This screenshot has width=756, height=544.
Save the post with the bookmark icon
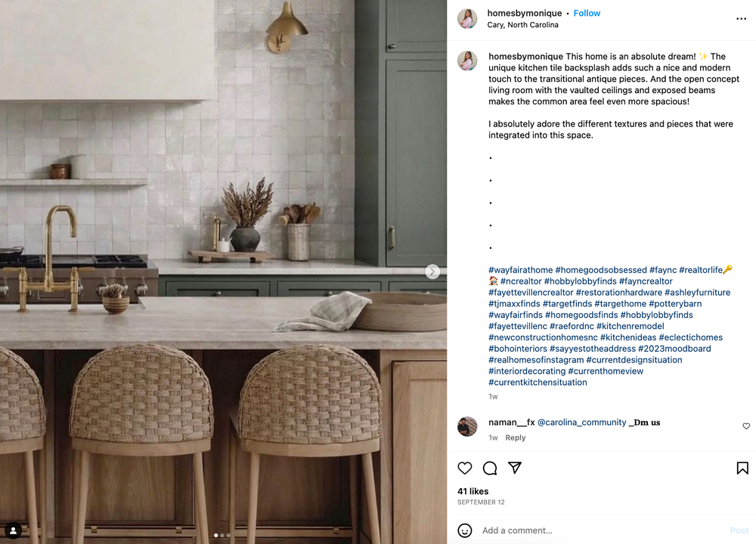pos(742,468)
